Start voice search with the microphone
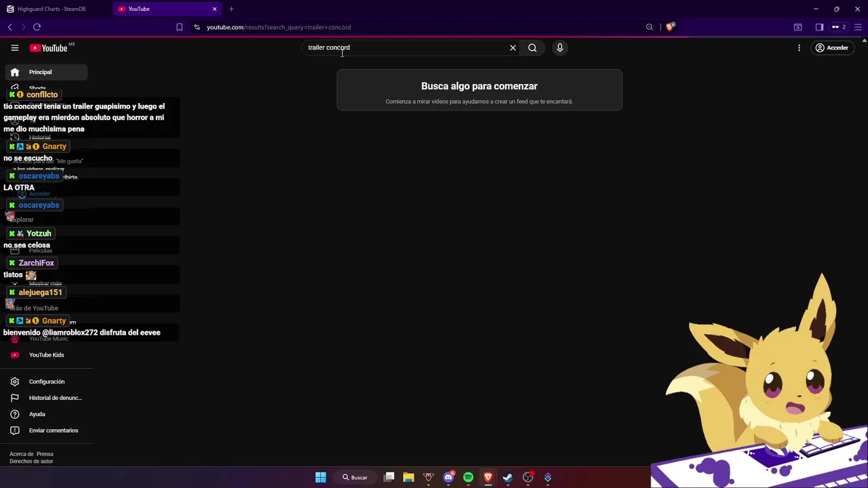The width and height of the screenshot is (868, 488). click(x=559, y=47)
